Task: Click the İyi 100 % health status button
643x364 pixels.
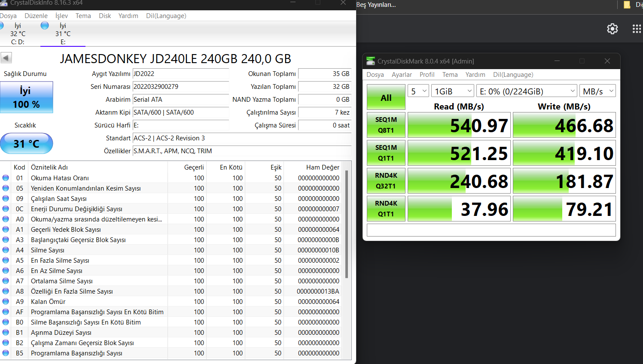Action: coord(27,97)
